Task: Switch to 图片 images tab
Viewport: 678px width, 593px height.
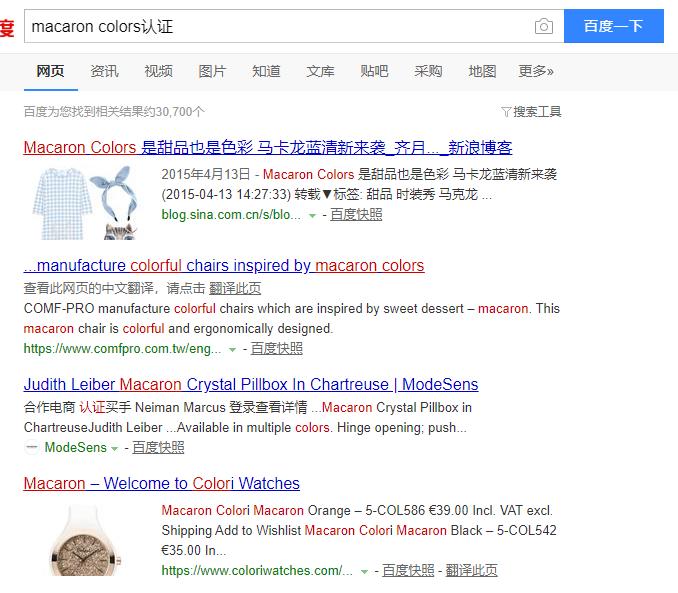Action: click(x=212, y=71)
